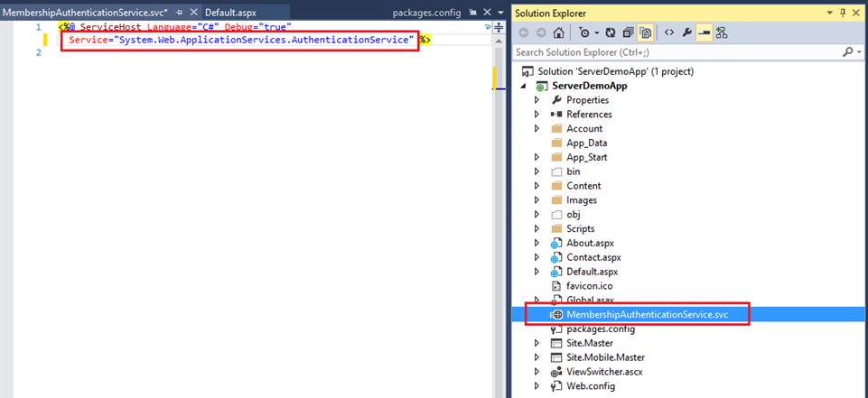This screenshot has width=868, height=398.
Task: Expand the Properties node
Action: [537, 100]
